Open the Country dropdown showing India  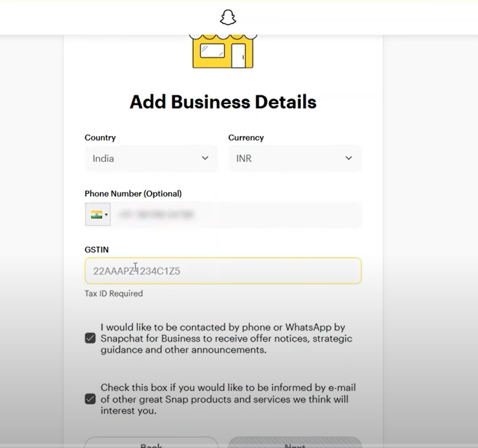click(x=151, y=159)
